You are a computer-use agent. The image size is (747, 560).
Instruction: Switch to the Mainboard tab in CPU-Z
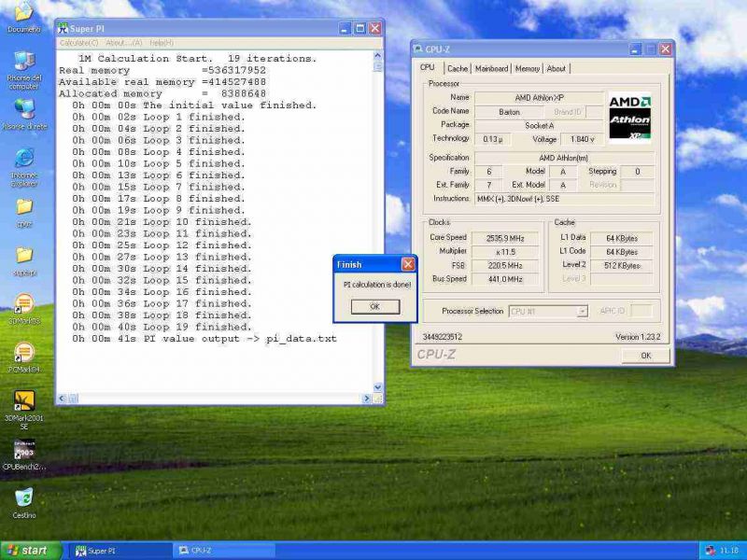(492, 68)
